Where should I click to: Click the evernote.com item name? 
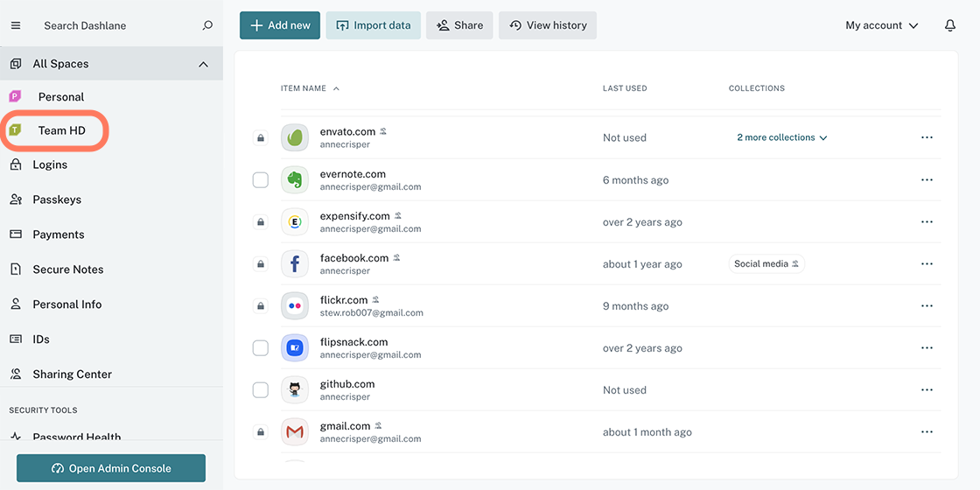click(x=353, y=174)
